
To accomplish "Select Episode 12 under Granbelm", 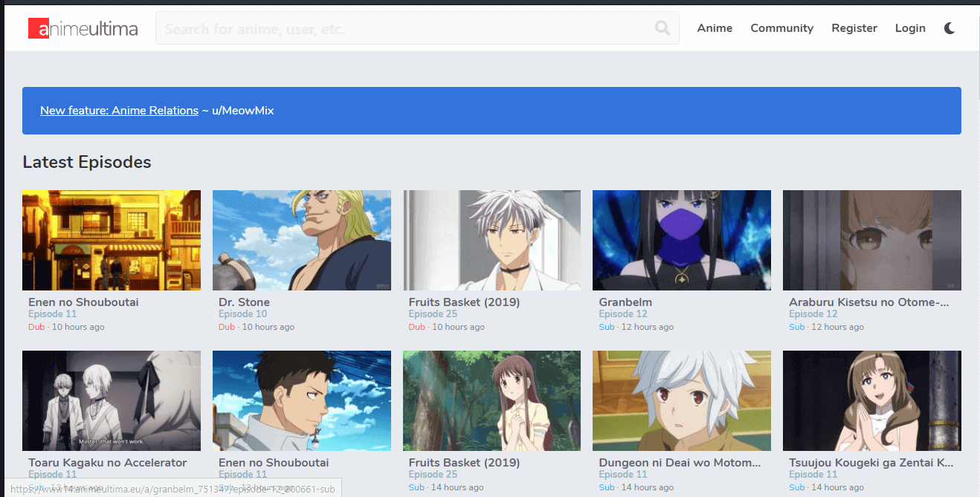I will click(x=622, y=314).
